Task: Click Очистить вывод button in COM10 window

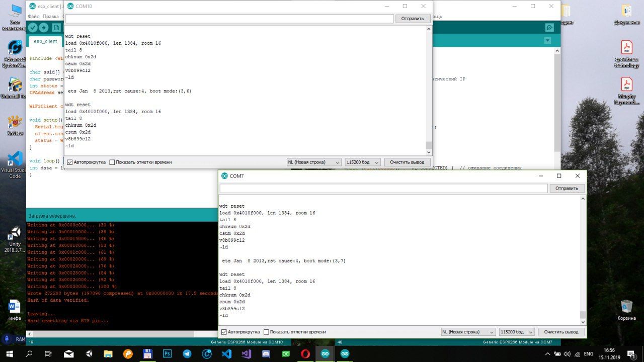Action: pyautogui.click(x=407, y=162)
